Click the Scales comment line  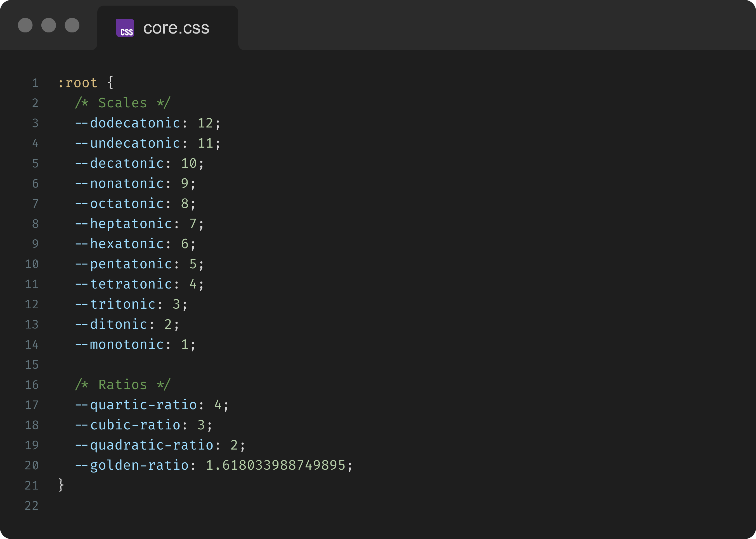tap(122, 103)
